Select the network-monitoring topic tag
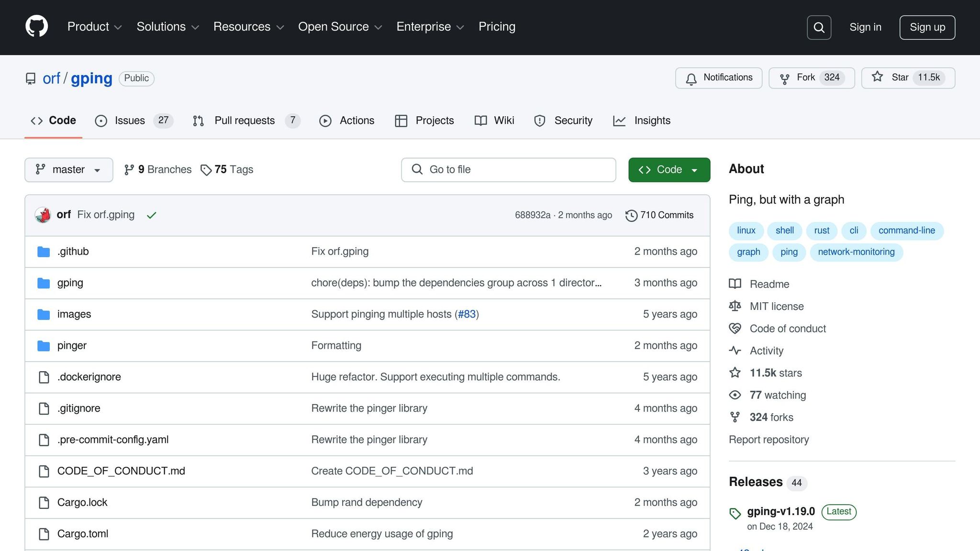The image size is (980, 551). 856,252
